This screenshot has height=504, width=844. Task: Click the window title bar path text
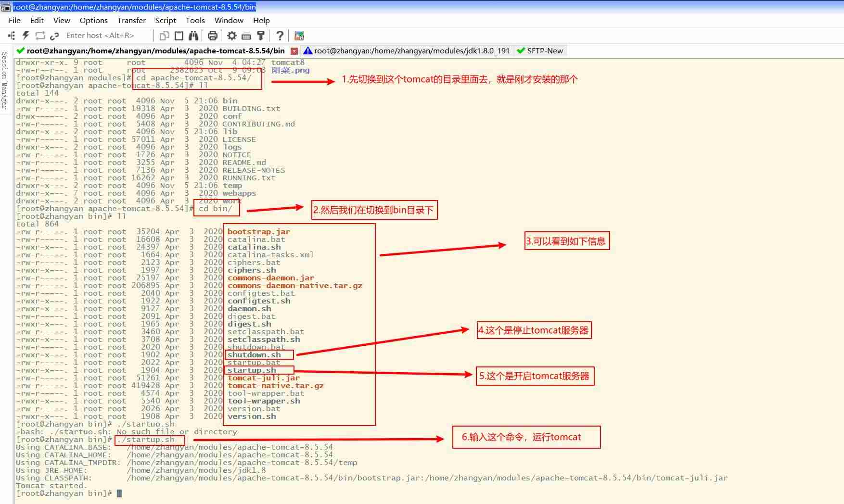click(134, 7)
